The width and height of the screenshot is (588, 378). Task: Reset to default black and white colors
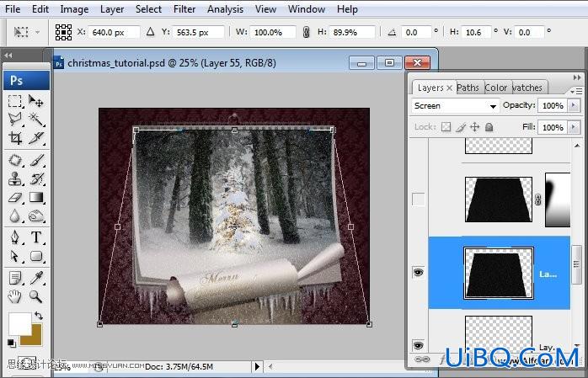tap(11, 343)
